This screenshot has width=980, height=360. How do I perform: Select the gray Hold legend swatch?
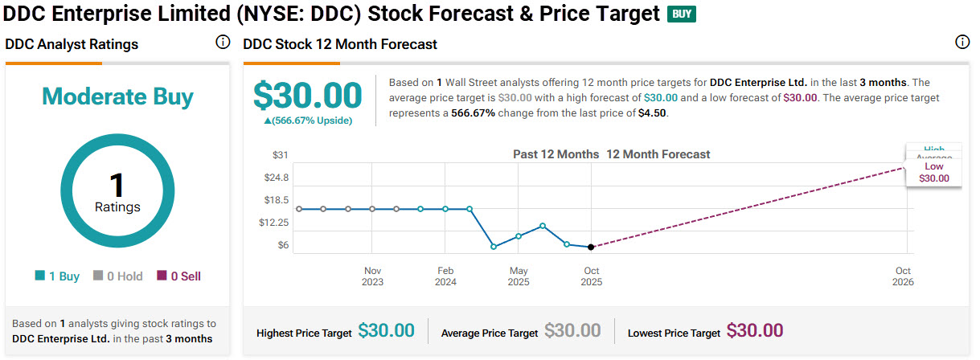[x=98, y=276]
